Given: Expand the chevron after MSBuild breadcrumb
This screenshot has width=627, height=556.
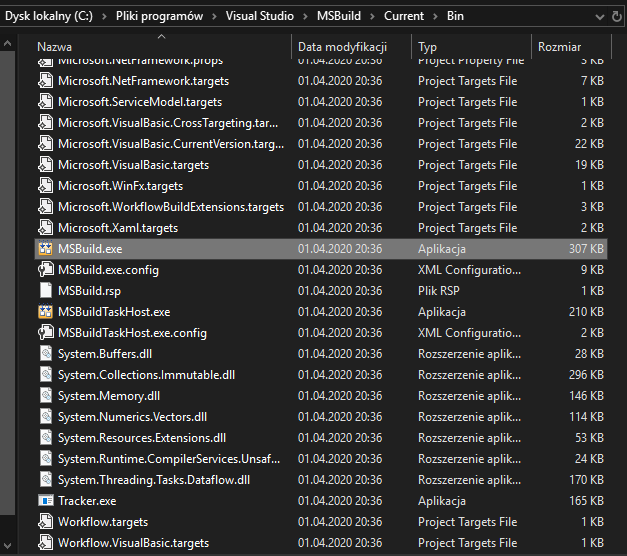Looking at the screenshot, I should pyautogui.click(x=372, y=16).
